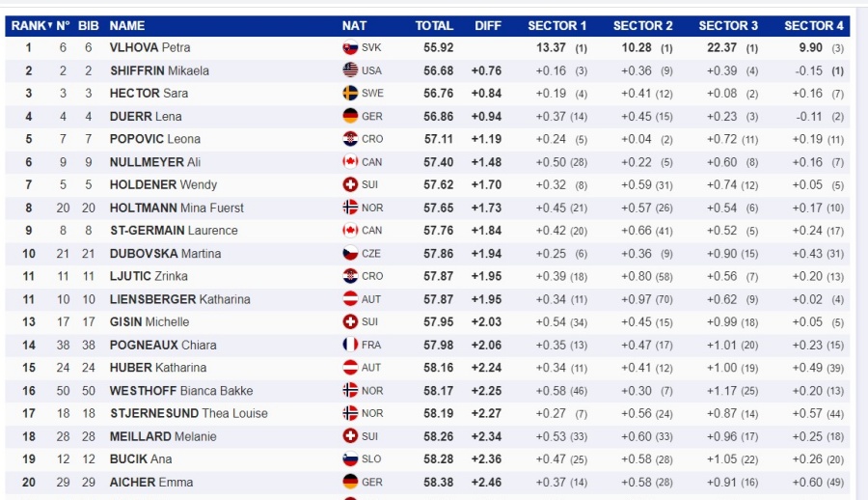The height and width of the screenshot is (500, 868).
Task: Click the NAME column header
Action: 126,25
